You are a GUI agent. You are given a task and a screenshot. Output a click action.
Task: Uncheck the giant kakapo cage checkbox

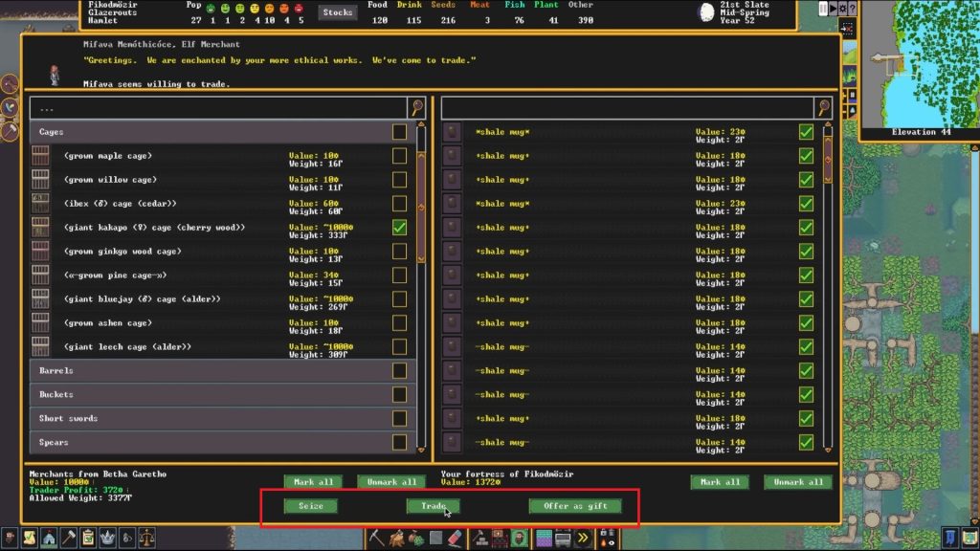(x=399, y=228)
